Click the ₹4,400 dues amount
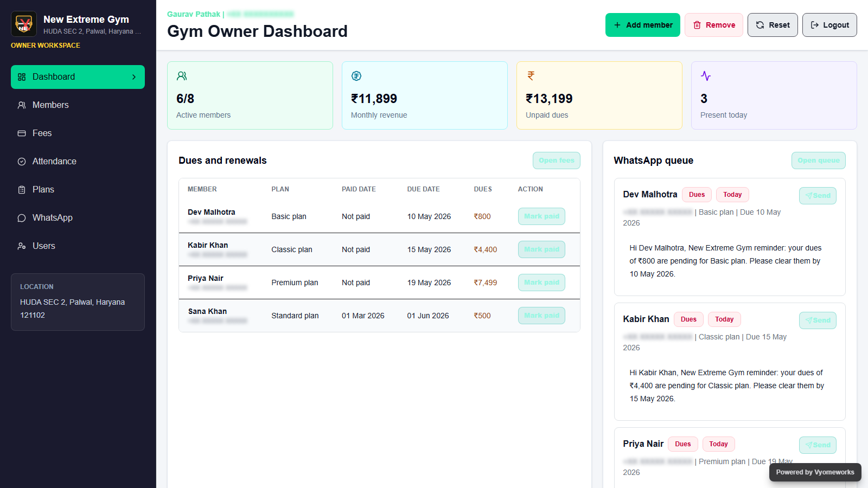 (x=486, y=249)
